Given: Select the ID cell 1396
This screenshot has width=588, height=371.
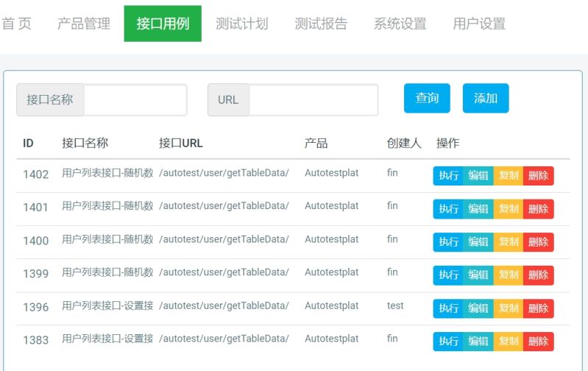Looking at the screenshot, I should [x=35, y=307].
